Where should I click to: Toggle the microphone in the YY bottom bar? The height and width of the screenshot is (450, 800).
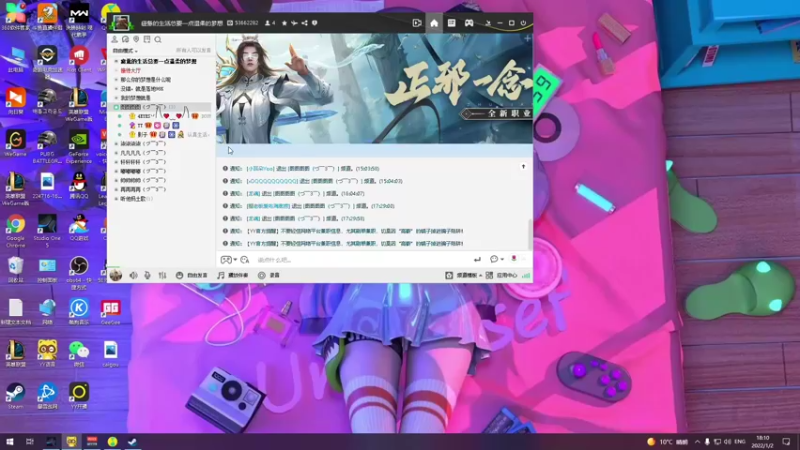tap(147, 276)
